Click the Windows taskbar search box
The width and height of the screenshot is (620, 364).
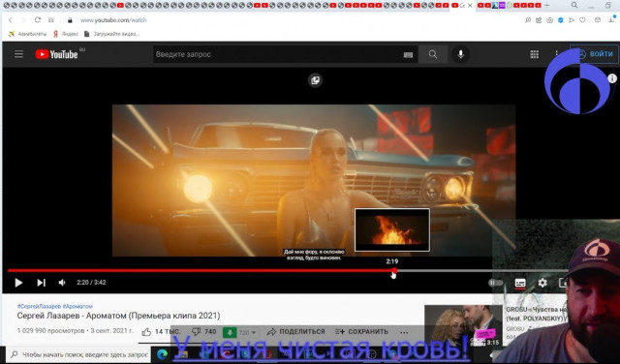(x=79, y=355)
